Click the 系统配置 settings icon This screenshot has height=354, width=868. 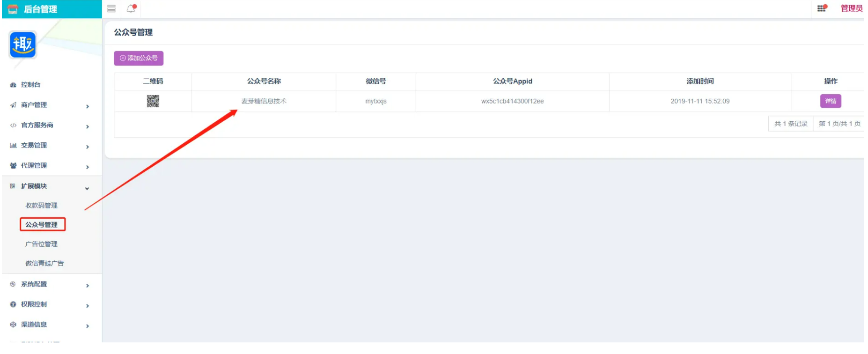click(x=13, y=284)
